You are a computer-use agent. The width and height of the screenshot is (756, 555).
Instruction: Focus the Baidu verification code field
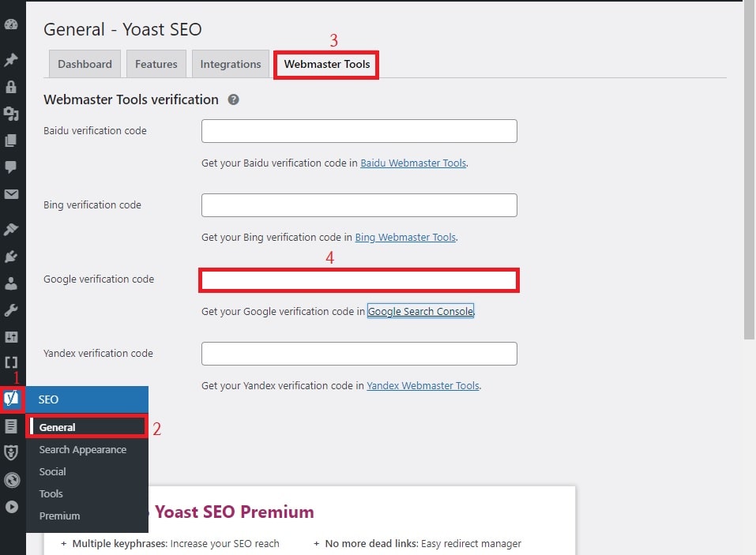coord(359,131)
